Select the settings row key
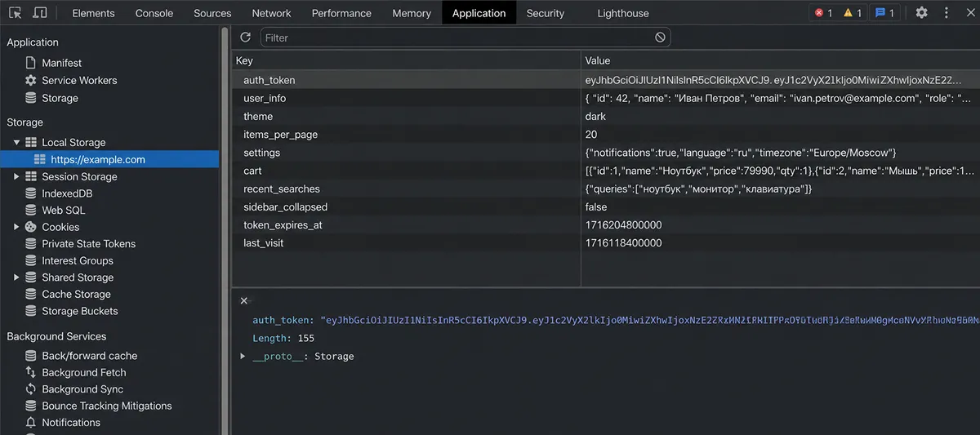Image resolution: width=980 pixels, height=435 pixels. click(261, 153)
